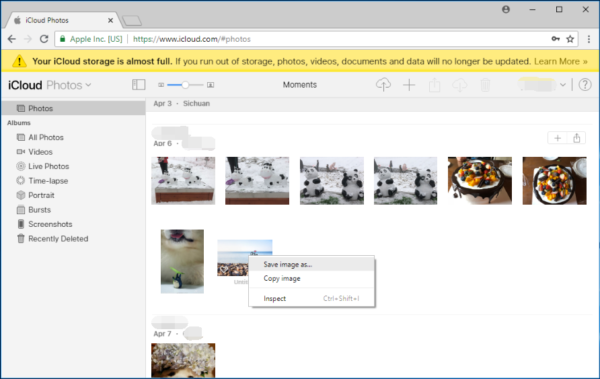The height and width of the screenshot is (379, 600).
Task: Close the iCloud Photos browser tab
Action: pos(110,20)
